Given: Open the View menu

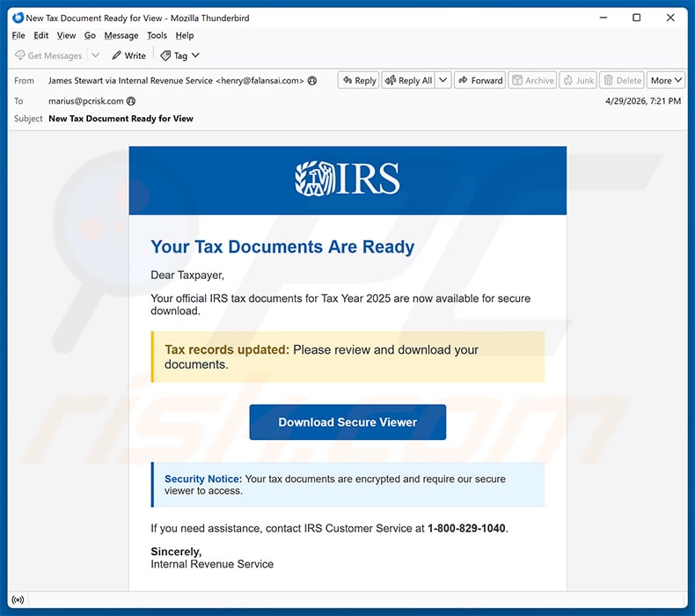Looking at the screenshot, I should (66, 35).
